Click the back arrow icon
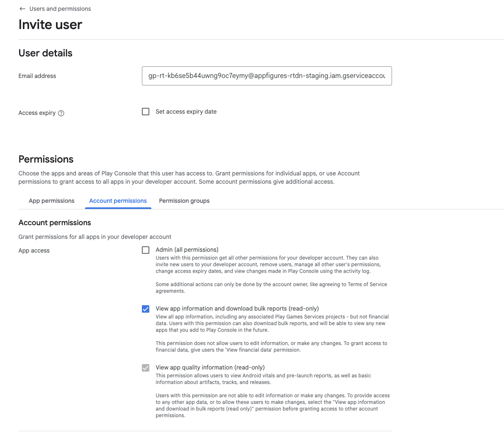 tap(22, 9)
